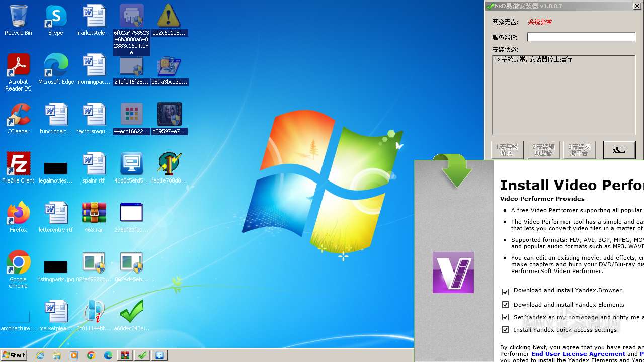Close the NxD易游安装器 window

click(x=636, y=6)
